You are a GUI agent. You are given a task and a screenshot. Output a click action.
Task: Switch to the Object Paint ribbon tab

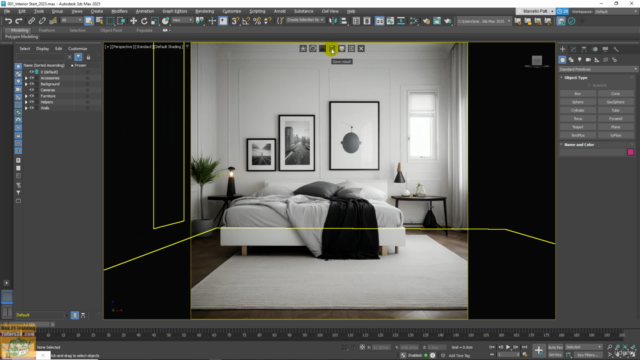111,30
